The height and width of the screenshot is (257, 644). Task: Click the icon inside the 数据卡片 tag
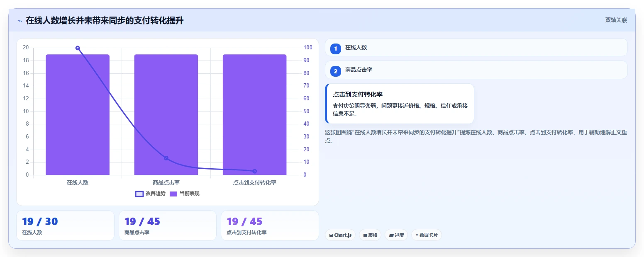[417, 235]
